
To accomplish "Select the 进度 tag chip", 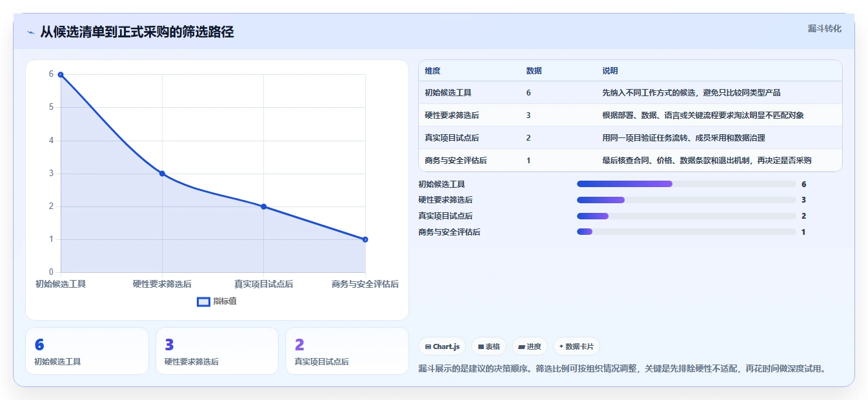I will point(529,346).
